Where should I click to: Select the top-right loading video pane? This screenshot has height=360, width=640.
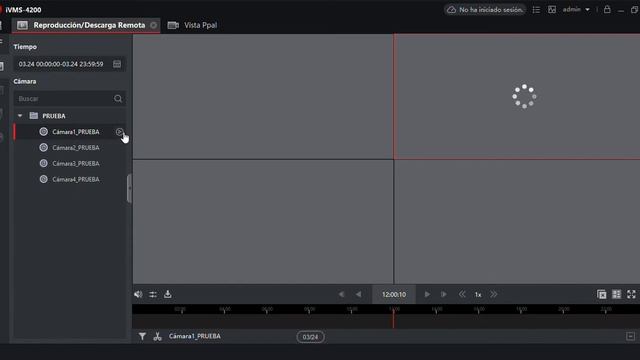point(517,96)
